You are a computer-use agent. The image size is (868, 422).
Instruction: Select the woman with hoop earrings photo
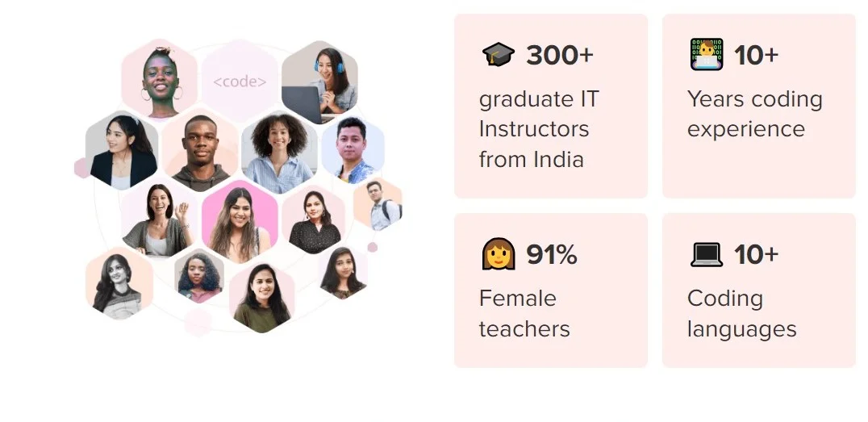pos(160,79)
